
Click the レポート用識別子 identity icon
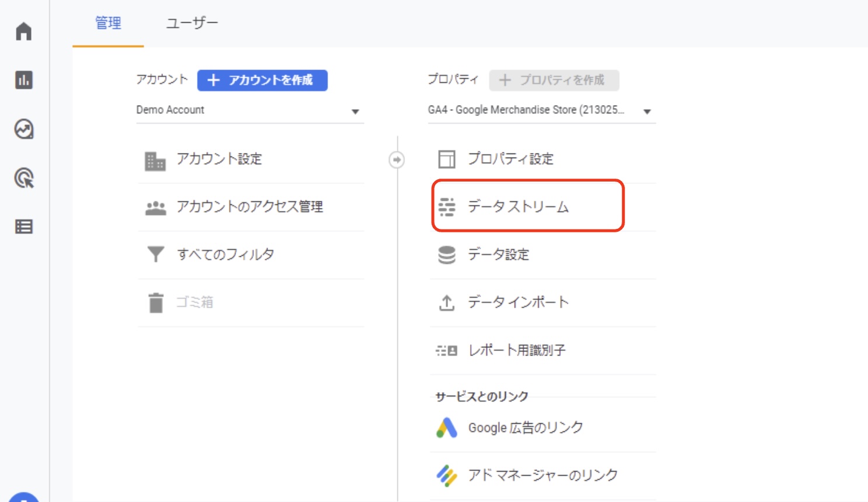[x=447, y=351]
